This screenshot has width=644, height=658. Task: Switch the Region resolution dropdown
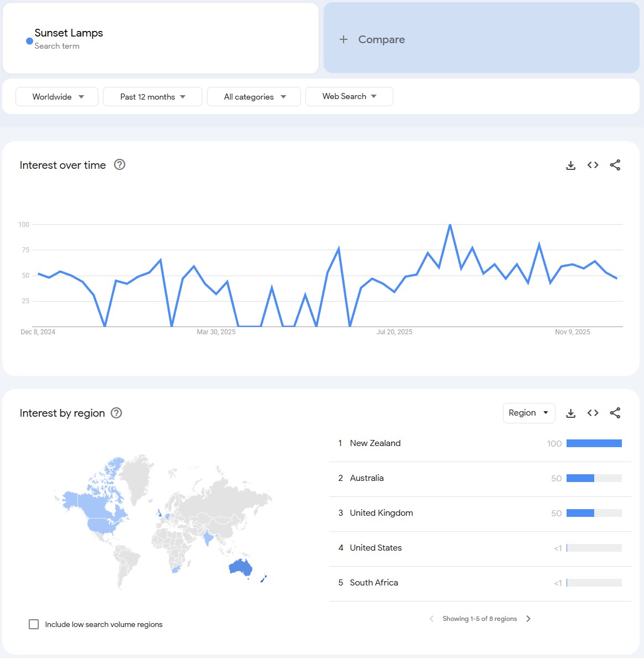tap(528, 413)
